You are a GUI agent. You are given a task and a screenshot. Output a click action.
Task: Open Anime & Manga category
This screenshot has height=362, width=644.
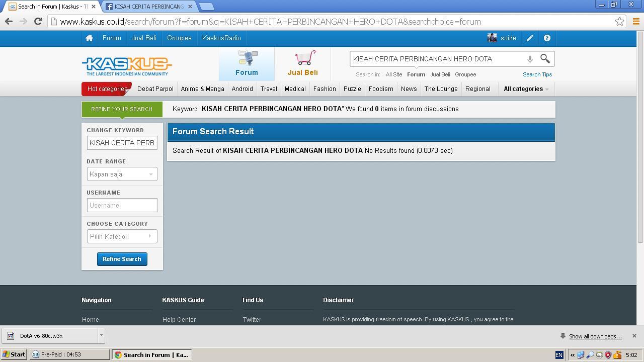[x=202, y=89]
